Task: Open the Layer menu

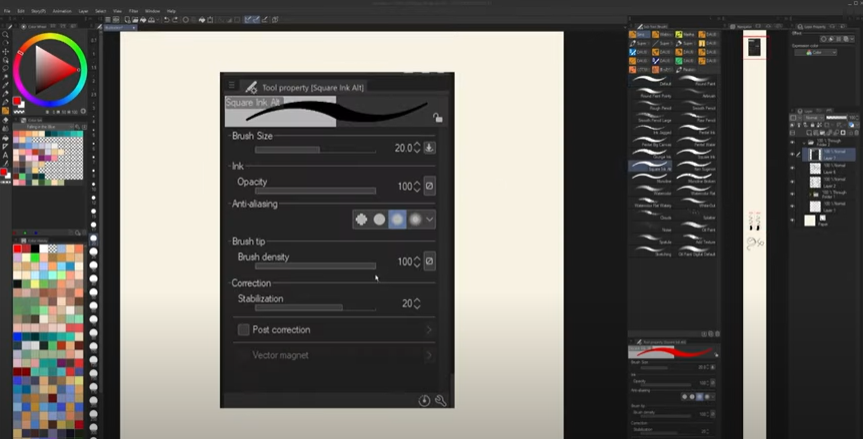Action: tap(83, 10)
